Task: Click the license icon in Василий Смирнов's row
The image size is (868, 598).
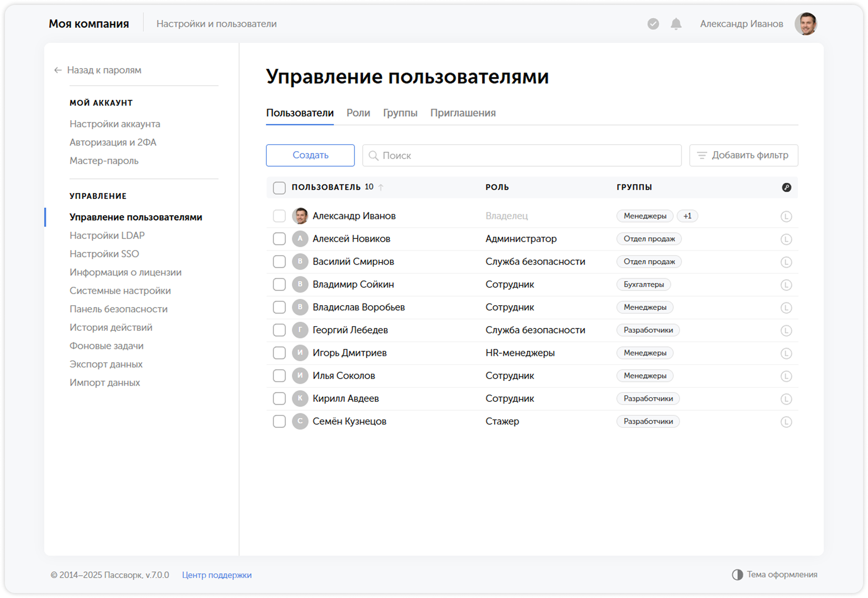Action: 787,262
